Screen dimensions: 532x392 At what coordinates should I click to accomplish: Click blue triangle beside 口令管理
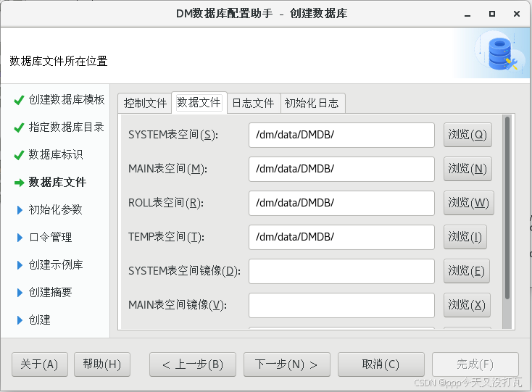(20, 238)
